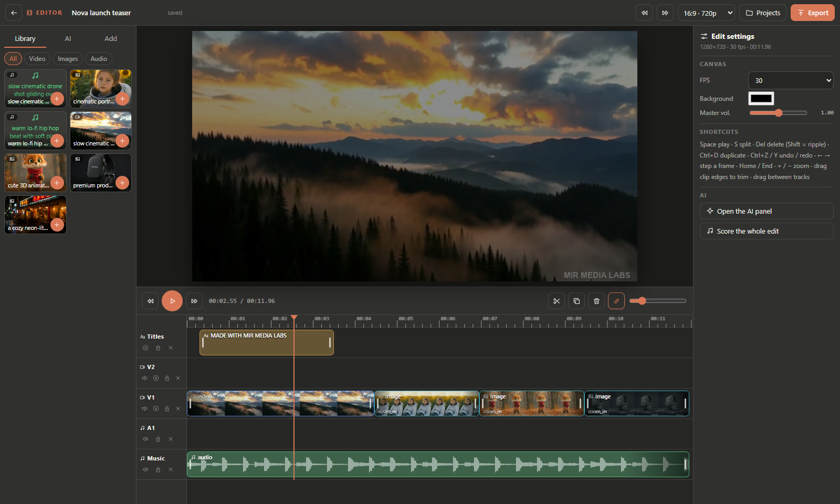Viewport: 840px width, 504px height.
Task: Add the cute 3D animated fox image
Action: coord(57,183)
